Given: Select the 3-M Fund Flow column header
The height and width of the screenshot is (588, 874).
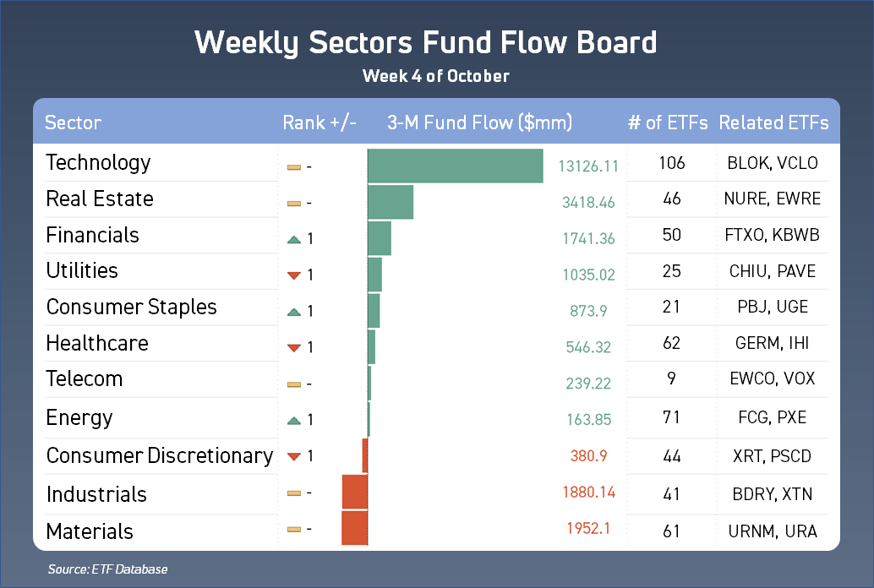Looking at the screenshot, I should [x=479, y=122].
